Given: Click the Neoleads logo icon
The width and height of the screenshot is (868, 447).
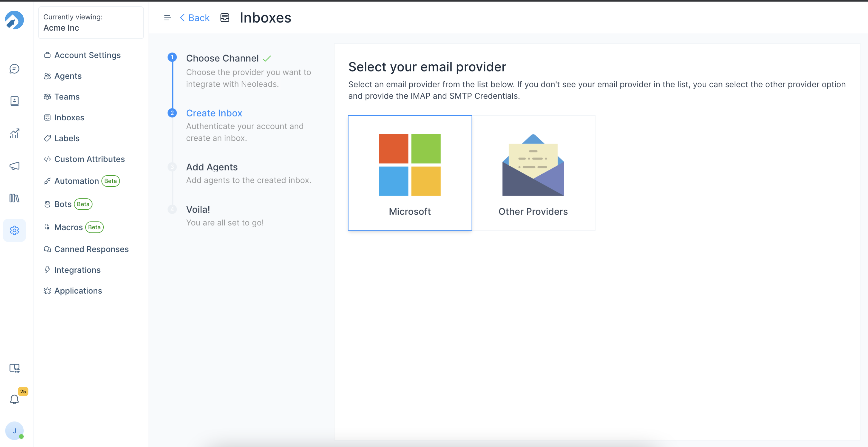Looking at the screenshot, I should click(14, 20).
